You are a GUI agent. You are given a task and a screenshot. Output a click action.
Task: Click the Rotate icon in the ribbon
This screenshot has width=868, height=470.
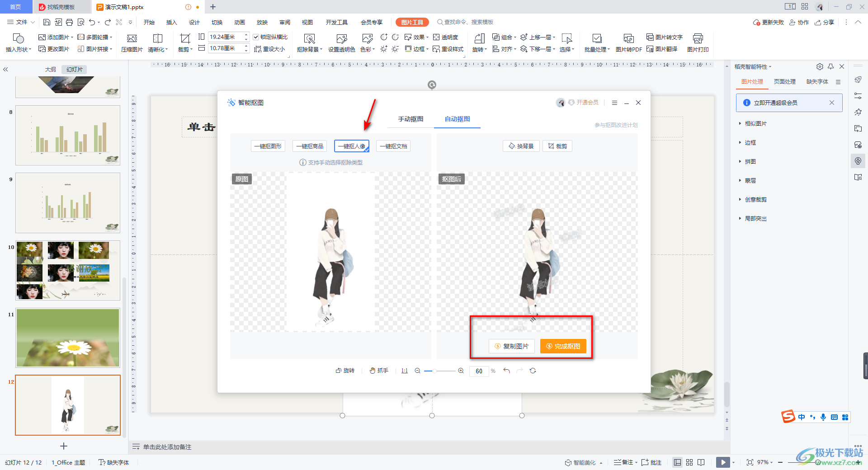tap(479, 38)
